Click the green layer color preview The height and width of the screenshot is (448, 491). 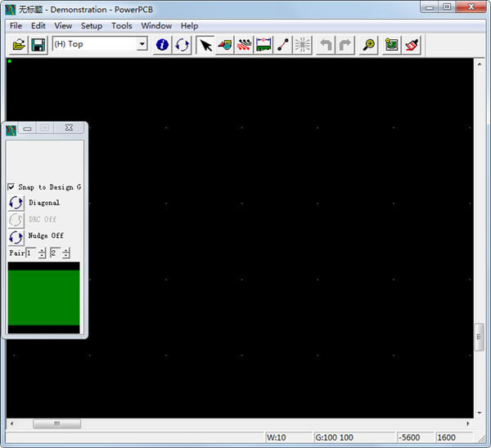[x=43, y=298]
